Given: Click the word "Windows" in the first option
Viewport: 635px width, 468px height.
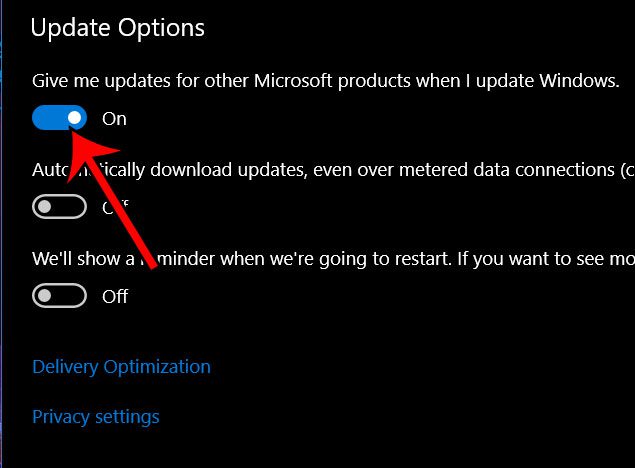Looking at the screenshot, I should click(x=577, y=81).
